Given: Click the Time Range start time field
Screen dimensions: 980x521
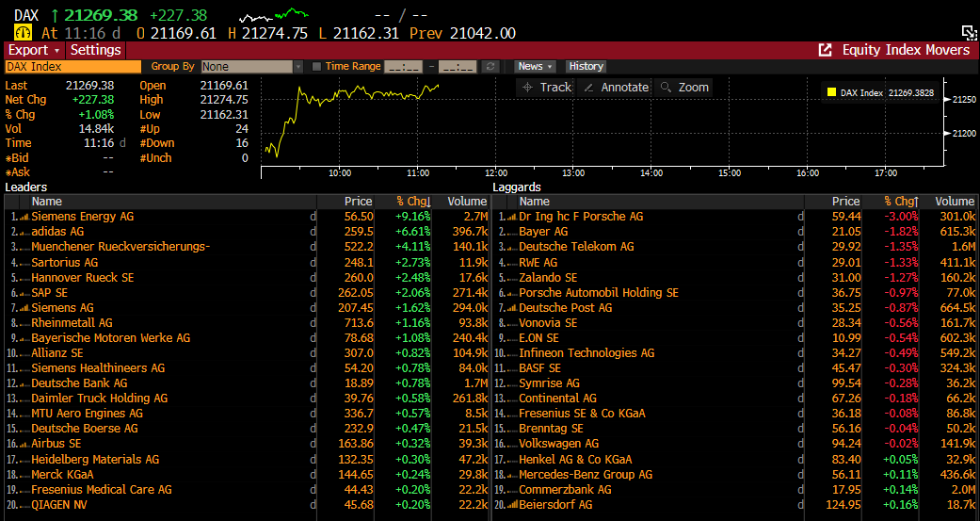Looking at the screenshot, I should 403,67.
